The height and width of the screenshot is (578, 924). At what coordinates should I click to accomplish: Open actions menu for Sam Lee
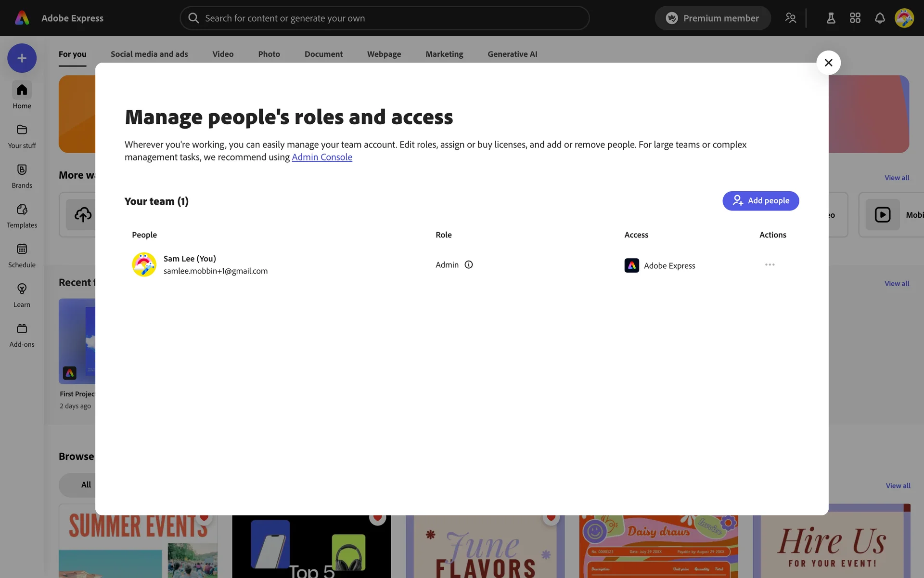tap(770, 264)
